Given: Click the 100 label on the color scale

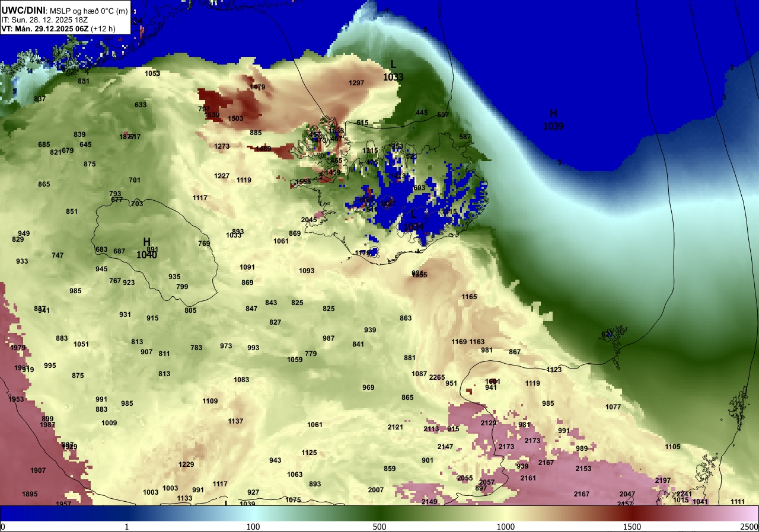Looking at the screenshot, I should (253, 527).
